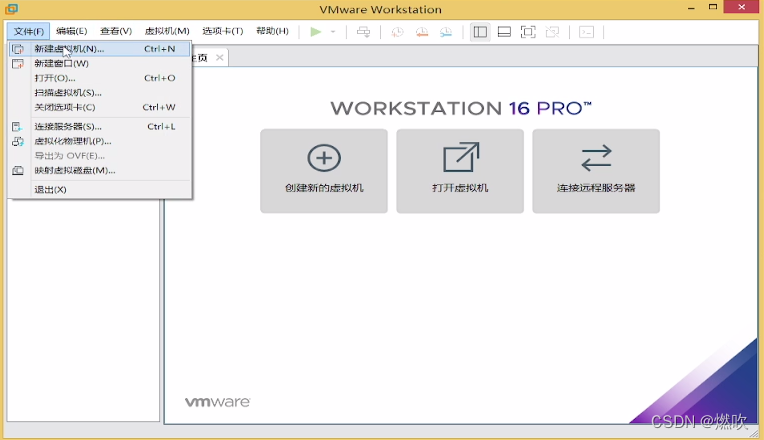Image resolution: width=764 pixels, height=440 pixels.
Task: Choose Virtualize a Physical Machine (虚拟化物理机)
Action: (x=99, y=141)
